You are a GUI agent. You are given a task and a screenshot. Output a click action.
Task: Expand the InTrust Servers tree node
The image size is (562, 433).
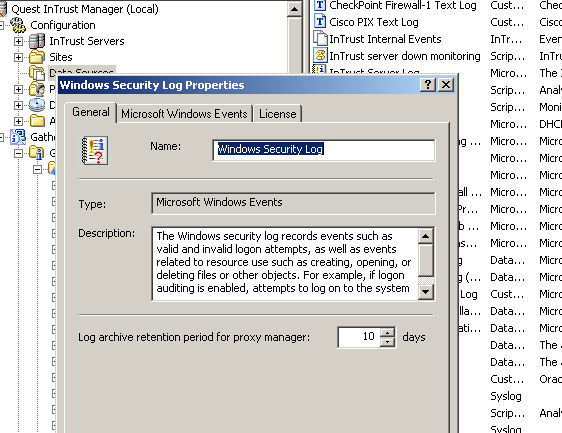click(18, 42)
